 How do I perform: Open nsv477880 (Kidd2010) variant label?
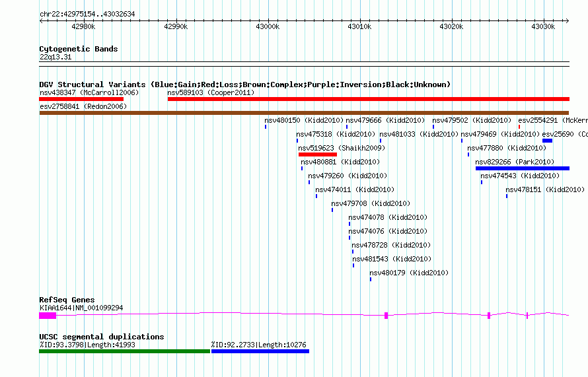pyautogui.click(x=507, y=148)
